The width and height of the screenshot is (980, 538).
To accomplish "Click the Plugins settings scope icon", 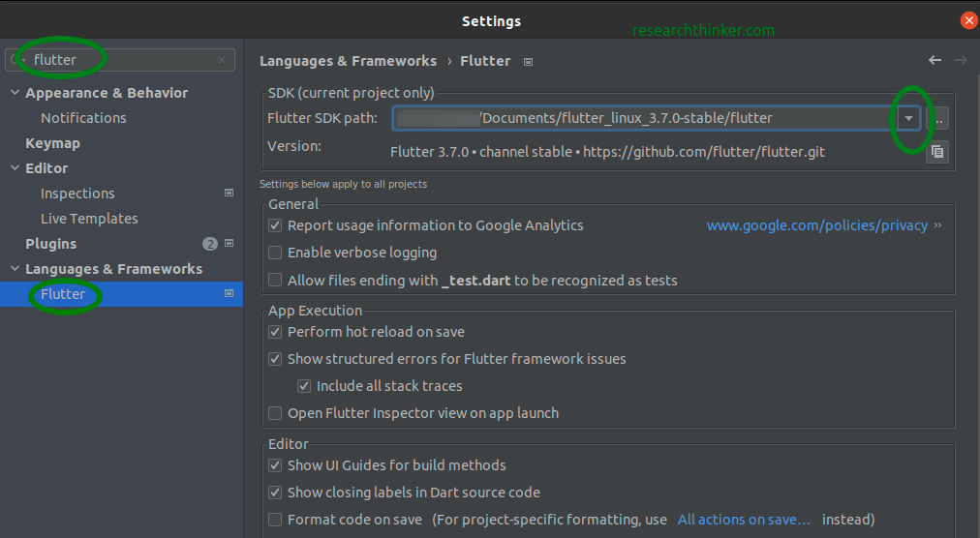I will [229, 244].
